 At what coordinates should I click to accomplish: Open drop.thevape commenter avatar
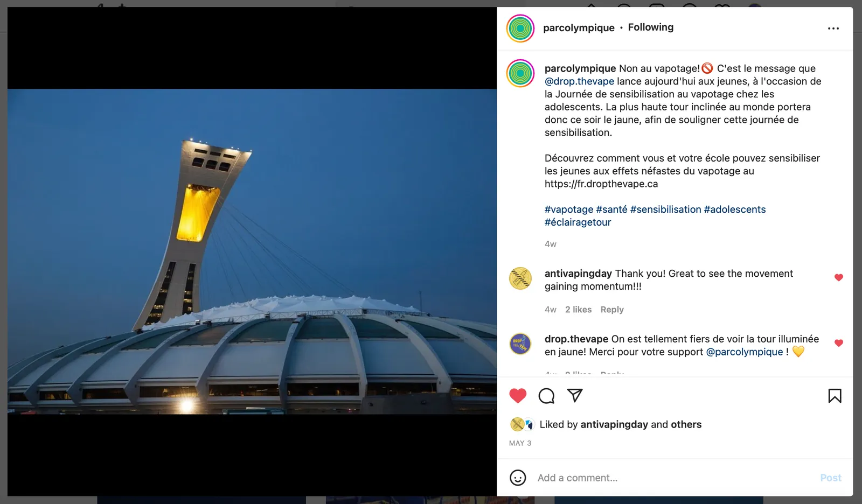tap(520, 344)
